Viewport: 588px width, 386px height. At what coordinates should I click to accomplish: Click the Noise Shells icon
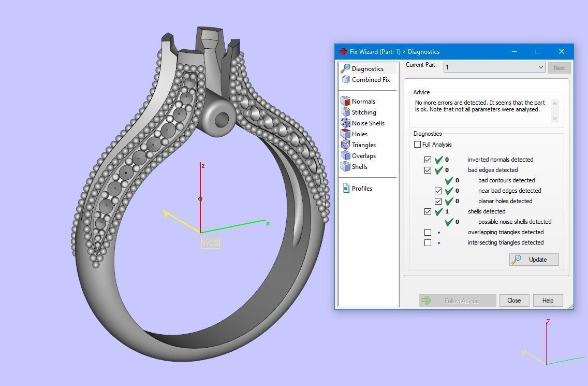click(345, 123)
